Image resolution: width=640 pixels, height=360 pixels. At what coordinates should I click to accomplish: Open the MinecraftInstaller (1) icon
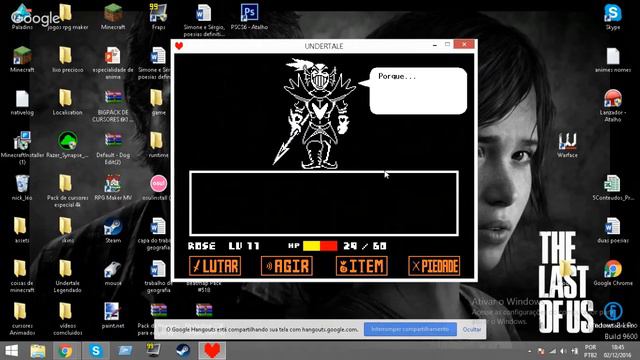click(22, 148)
